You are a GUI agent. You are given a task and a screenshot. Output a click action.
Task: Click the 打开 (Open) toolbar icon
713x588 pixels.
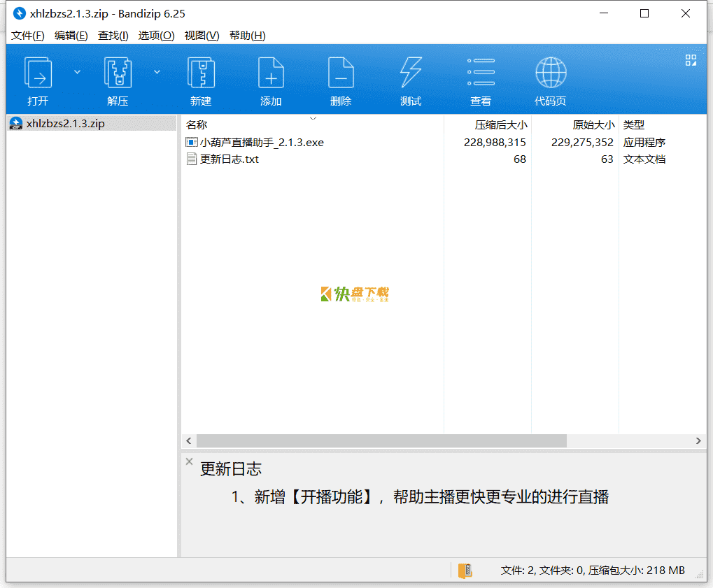point(38,73)
